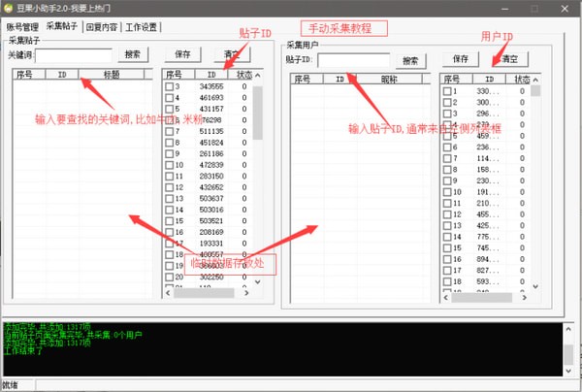Close the 豆果小助手 window
The height and width of the screenshot is (392, 582).
(565, 9)
